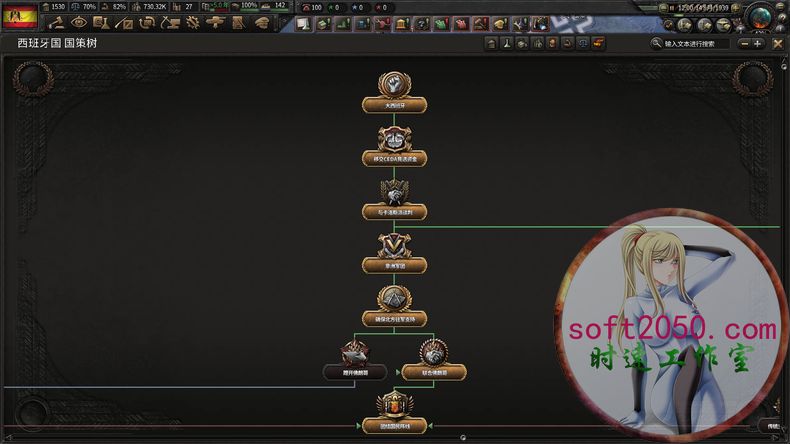The width and height of the screenshot is (790, 444).
Task: Click the Spanish flag country icon
Action: pyautogui.click(x=21, y=17)
